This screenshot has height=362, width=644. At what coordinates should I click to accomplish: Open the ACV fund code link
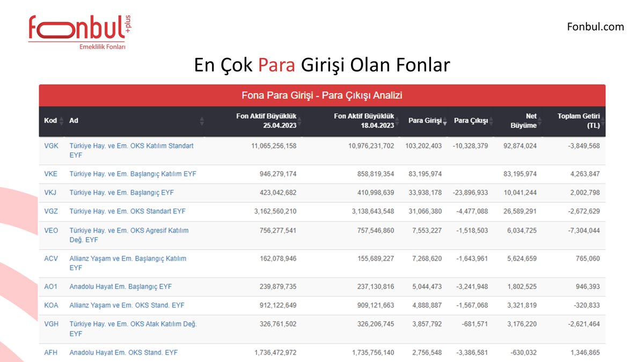[51, 258]
